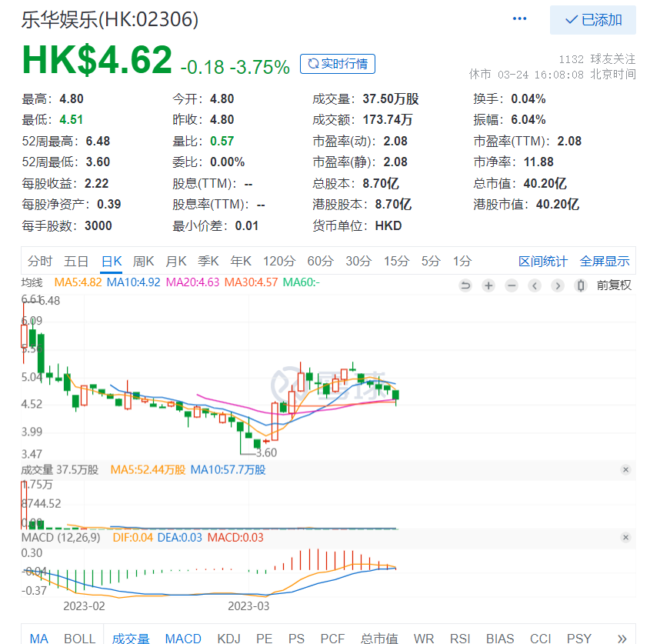This screenshot has width=650, height=644.
Task: Click the 2023-03 date axis label
Action: 248,606
